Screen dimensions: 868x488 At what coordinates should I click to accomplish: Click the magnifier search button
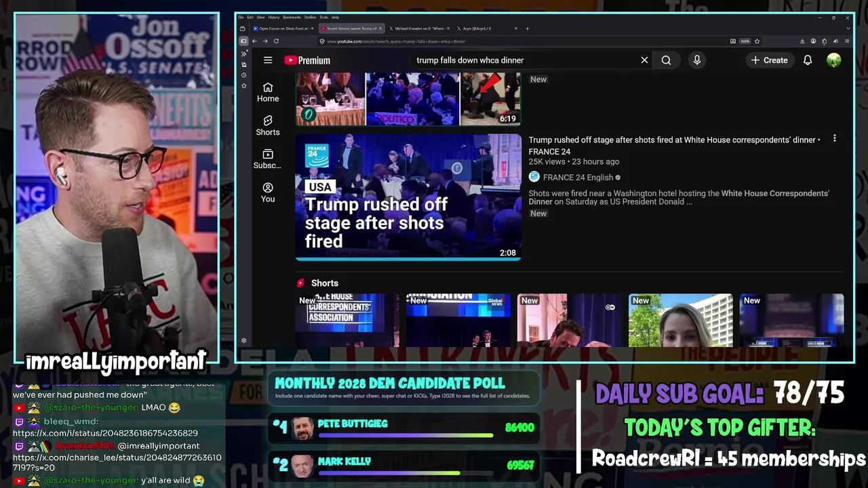click(666, 60)
